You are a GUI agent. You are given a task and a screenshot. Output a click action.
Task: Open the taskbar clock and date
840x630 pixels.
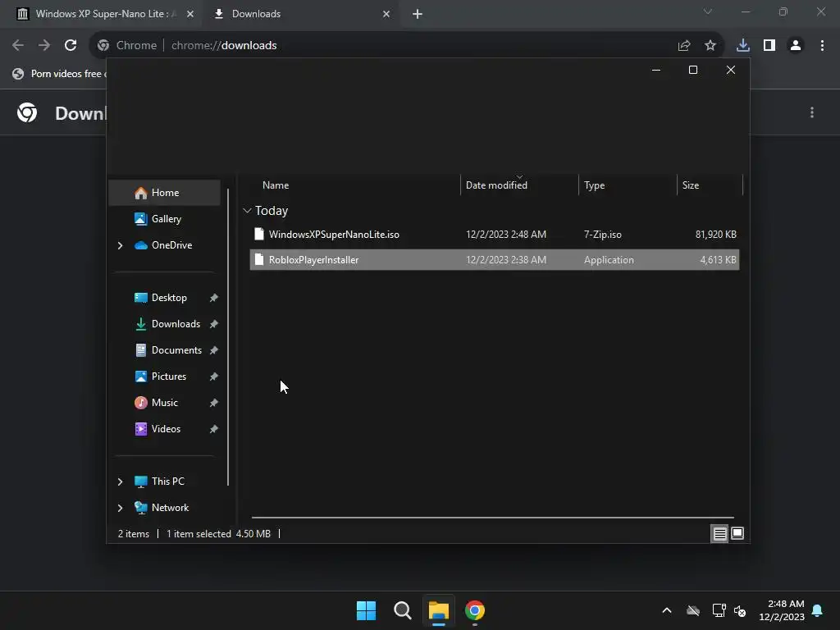pos(782,610)
